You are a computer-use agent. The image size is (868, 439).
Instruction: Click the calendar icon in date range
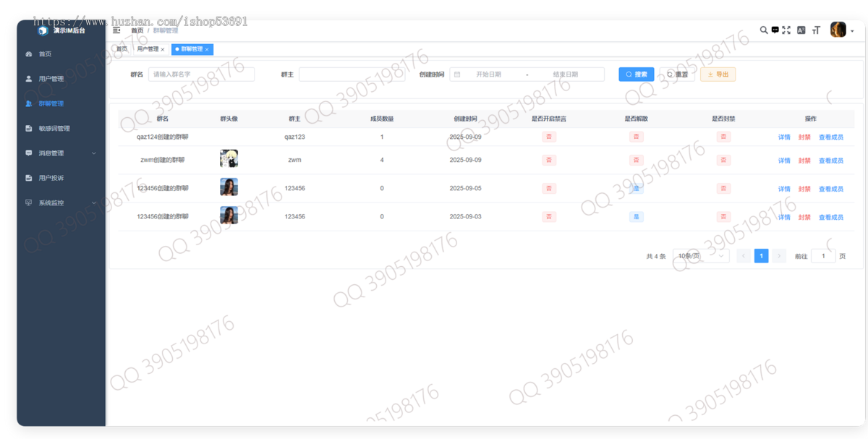457,74
